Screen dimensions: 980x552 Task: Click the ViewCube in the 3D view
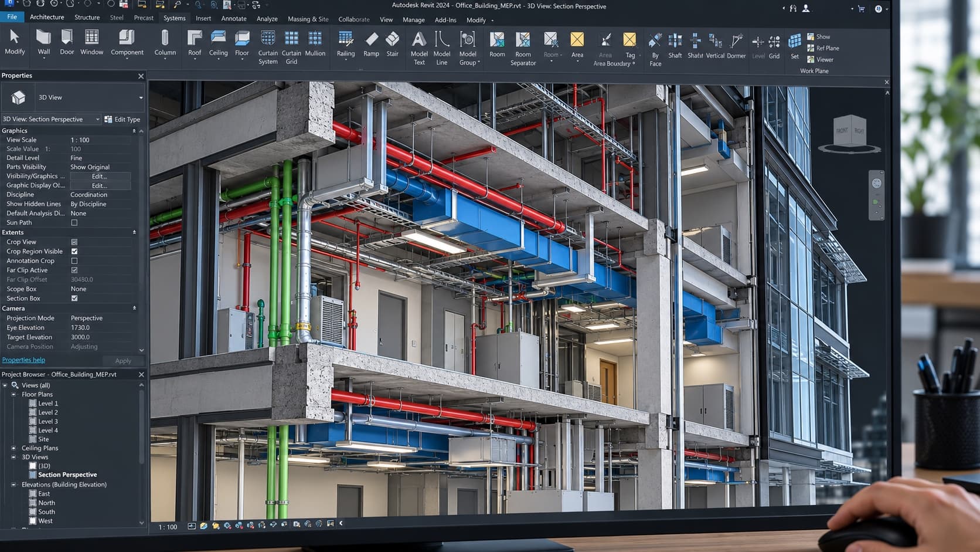point(849,132)
